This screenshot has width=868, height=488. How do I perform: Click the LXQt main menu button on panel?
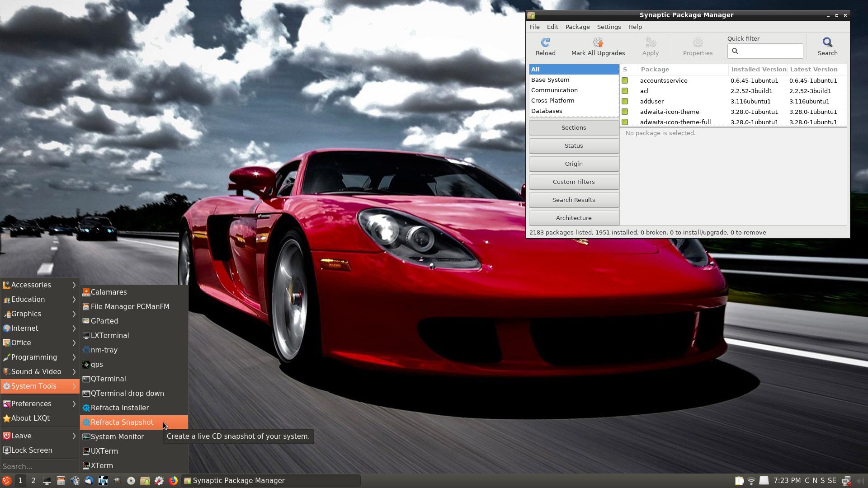pos(7,481)
